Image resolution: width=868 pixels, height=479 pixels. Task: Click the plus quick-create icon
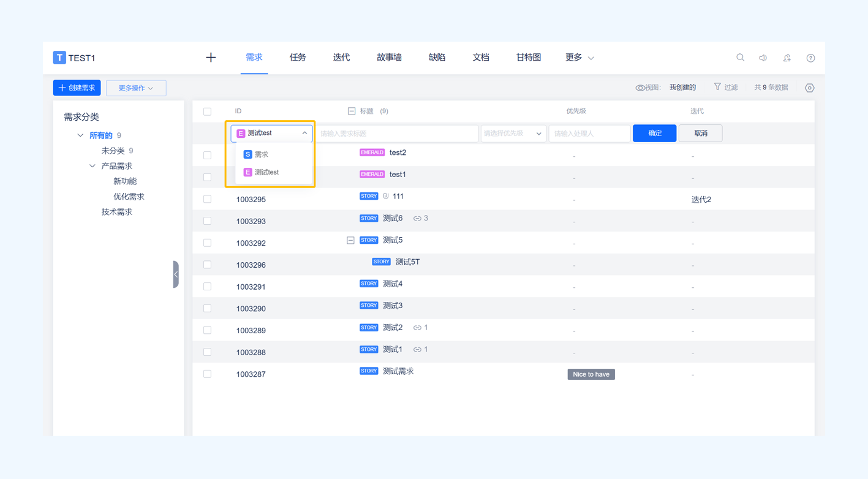click(211, 58)
